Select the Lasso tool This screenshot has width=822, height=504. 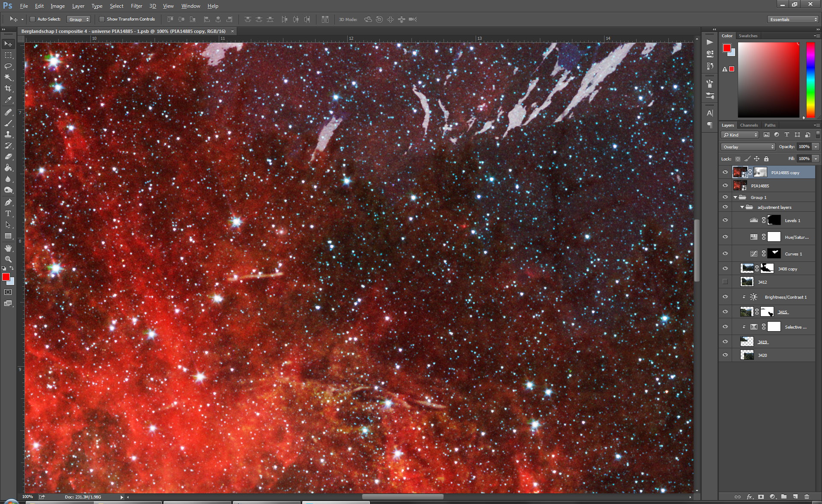[x=8, y=66]
